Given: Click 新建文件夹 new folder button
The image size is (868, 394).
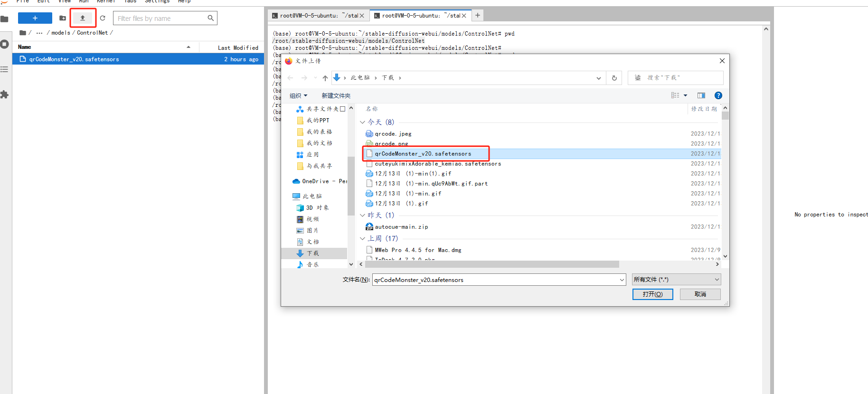Looking at the screenshot, I should pos(336,95).
